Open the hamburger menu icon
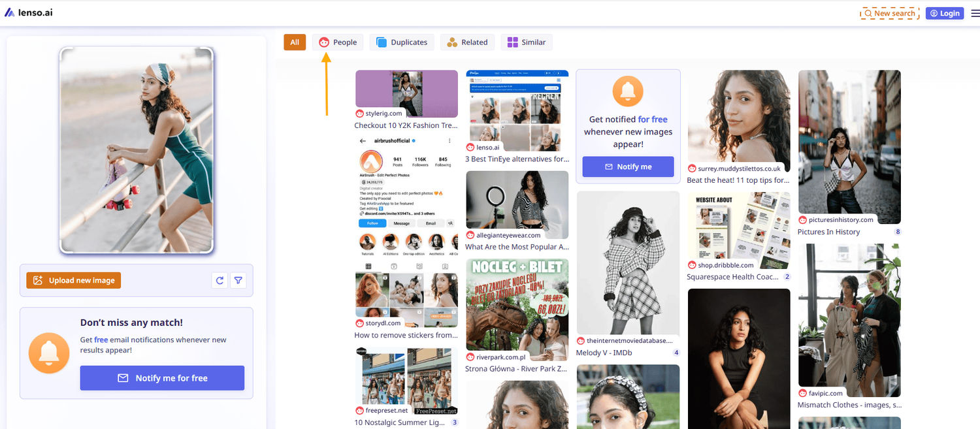 [975, 13]
